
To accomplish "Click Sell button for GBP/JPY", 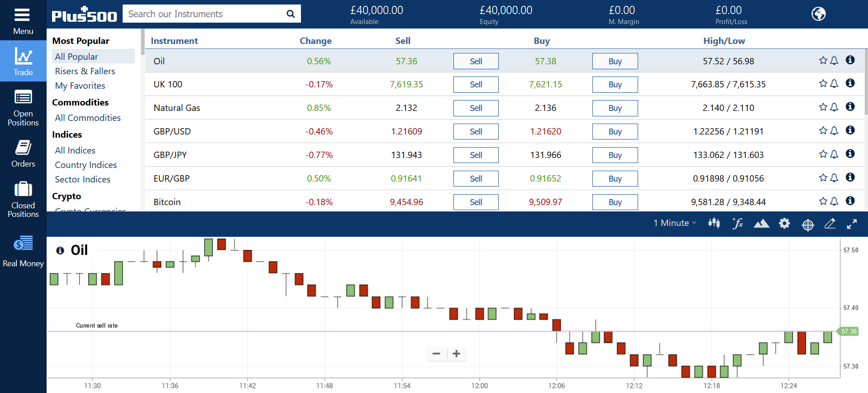I will point(476,155).
